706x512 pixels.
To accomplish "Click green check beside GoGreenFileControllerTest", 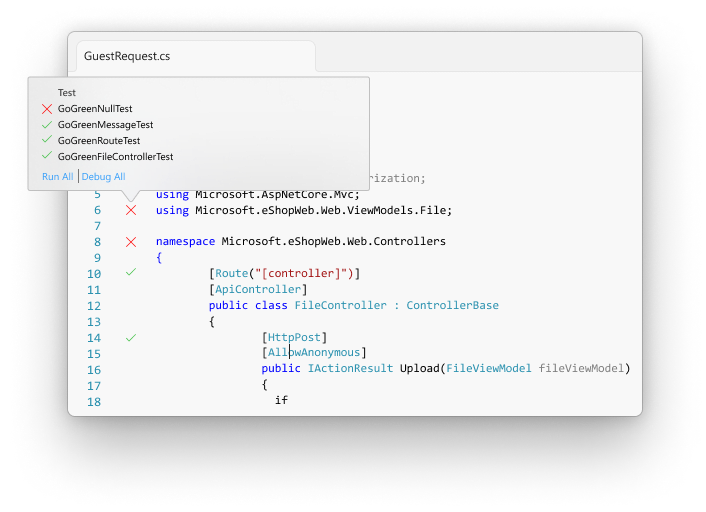I will pyautogui.click(x=47, y=155).
